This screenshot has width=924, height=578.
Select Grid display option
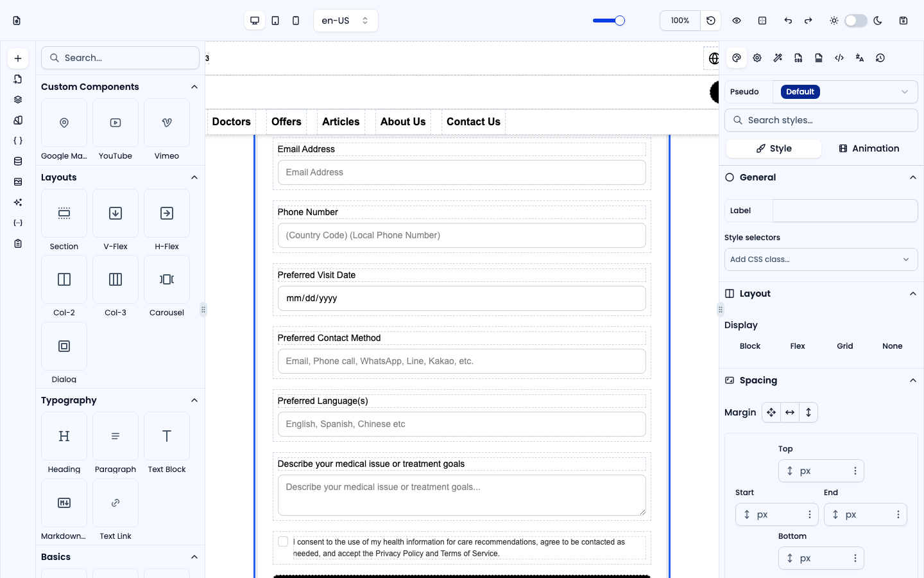[845, 346]
